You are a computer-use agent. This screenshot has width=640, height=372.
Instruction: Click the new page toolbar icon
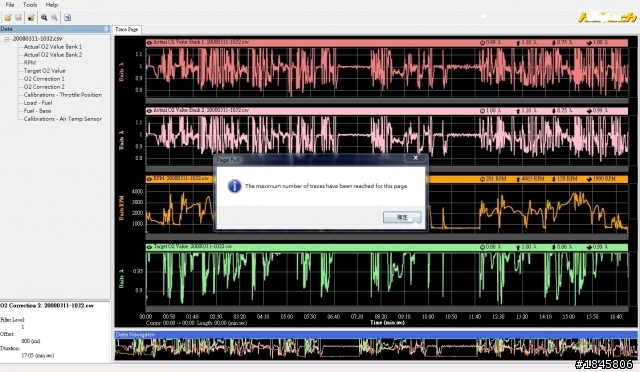(x=67, y=18)
